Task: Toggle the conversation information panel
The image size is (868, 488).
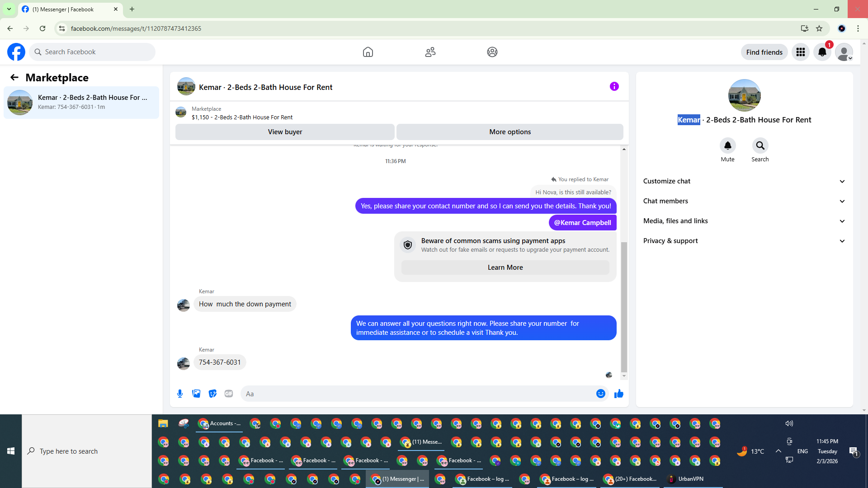Action: coord(614,86)
